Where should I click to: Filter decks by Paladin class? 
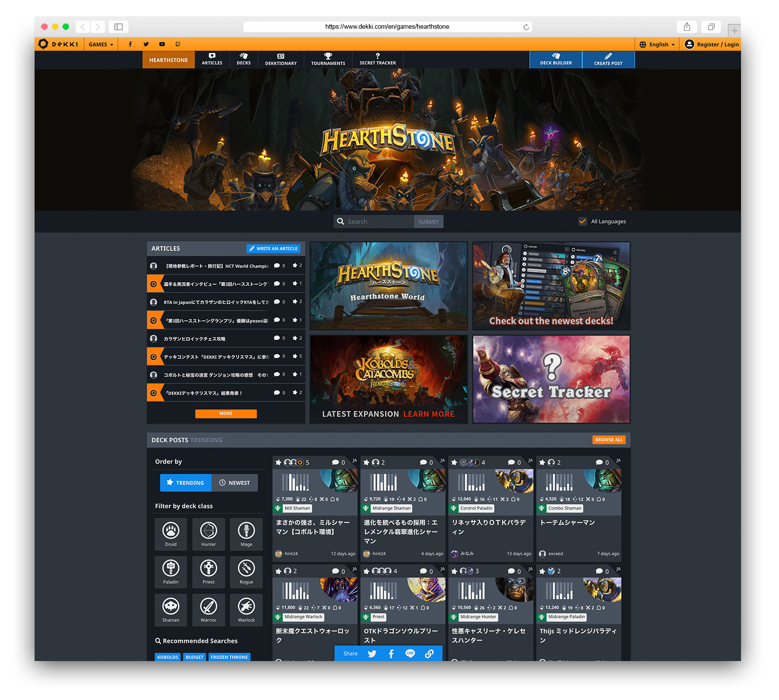[171, 572]
